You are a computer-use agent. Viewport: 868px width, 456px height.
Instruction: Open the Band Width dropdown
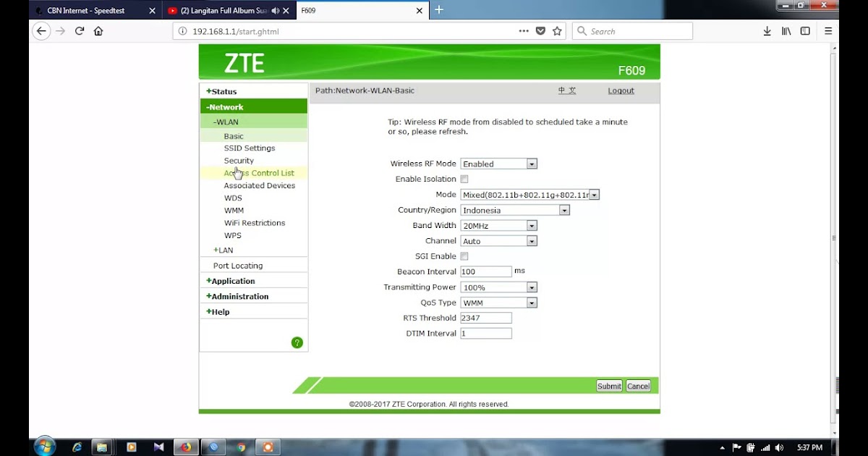point(498,225)
